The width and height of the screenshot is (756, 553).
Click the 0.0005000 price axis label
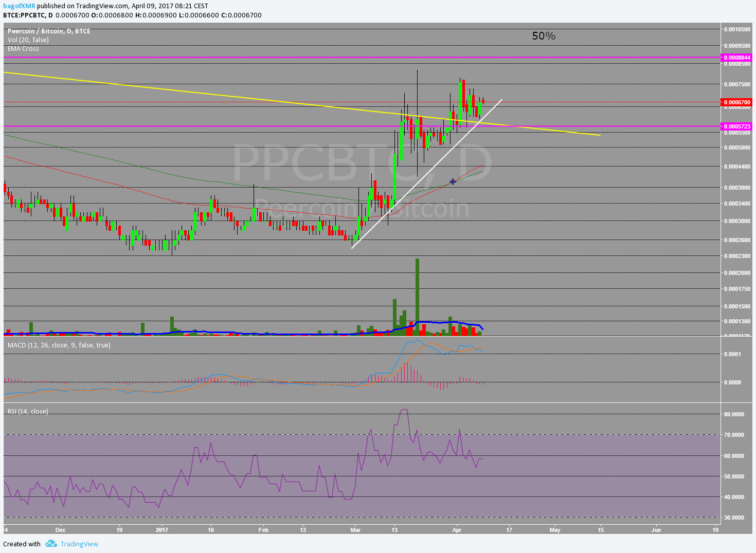coord(737,148)
